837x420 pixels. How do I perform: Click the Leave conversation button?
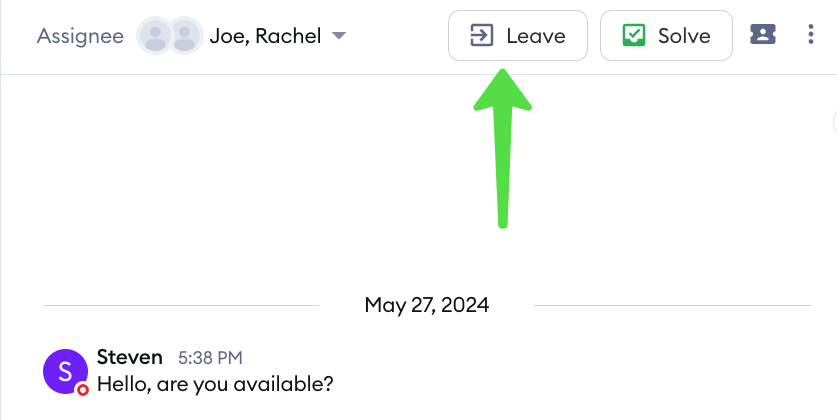[x=517, y=36]
